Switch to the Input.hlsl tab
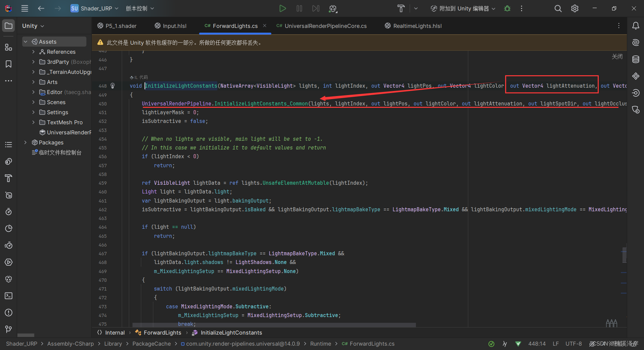 pyautogui.click(x=170, y=26)
